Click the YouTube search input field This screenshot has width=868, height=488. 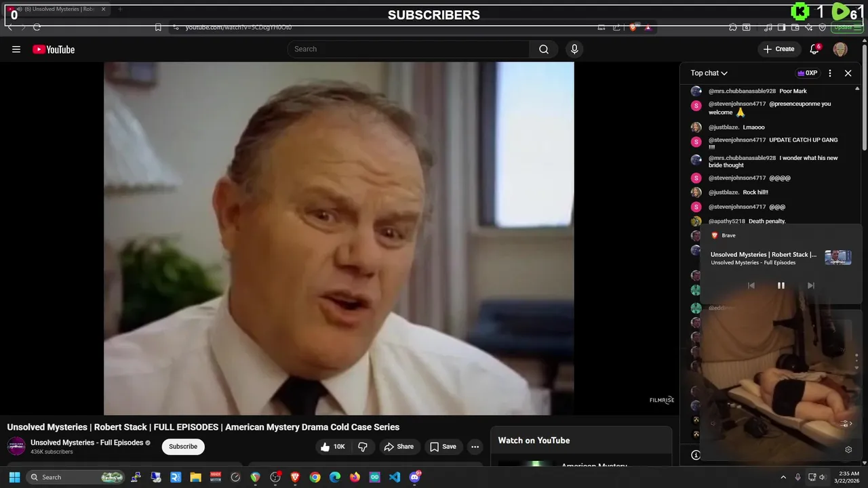pos(408,49)
